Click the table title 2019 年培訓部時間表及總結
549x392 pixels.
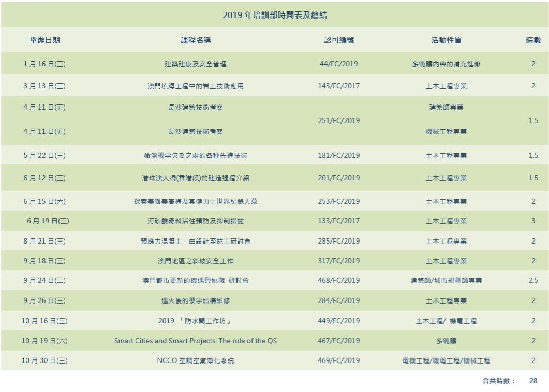coord(275,15)
